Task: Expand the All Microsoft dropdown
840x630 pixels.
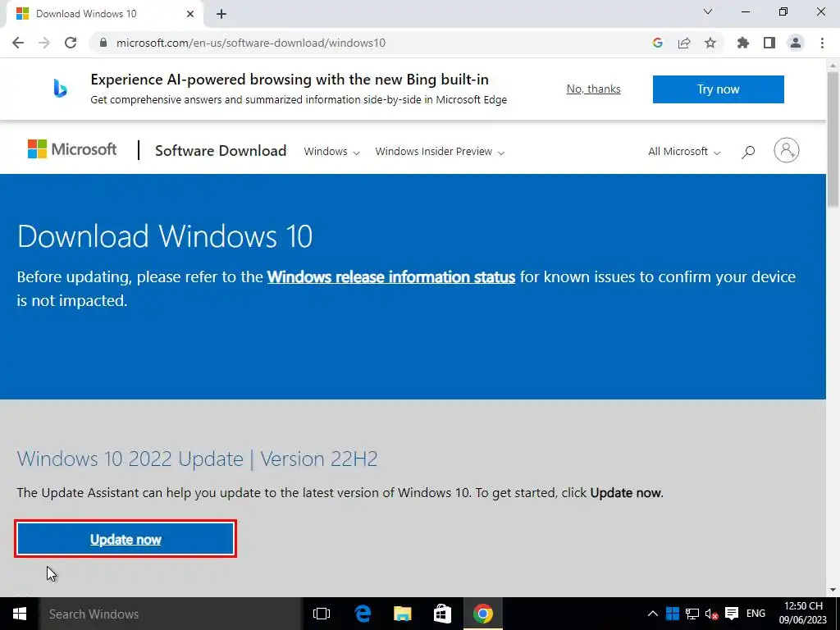Action: tap(684, 152)
